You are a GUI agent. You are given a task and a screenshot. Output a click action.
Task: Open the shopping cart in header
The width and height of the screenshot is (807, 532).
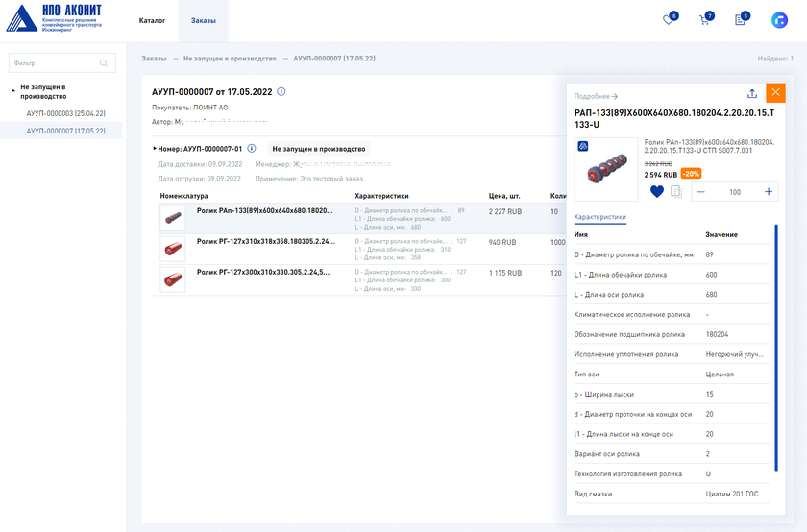click(704, 20)
